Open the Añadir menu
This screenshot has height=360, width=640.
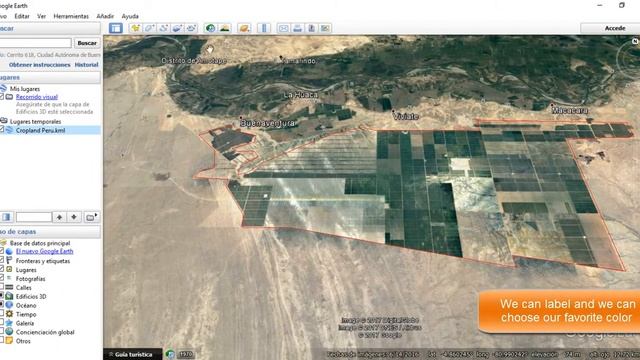click(x=105, y=16)
